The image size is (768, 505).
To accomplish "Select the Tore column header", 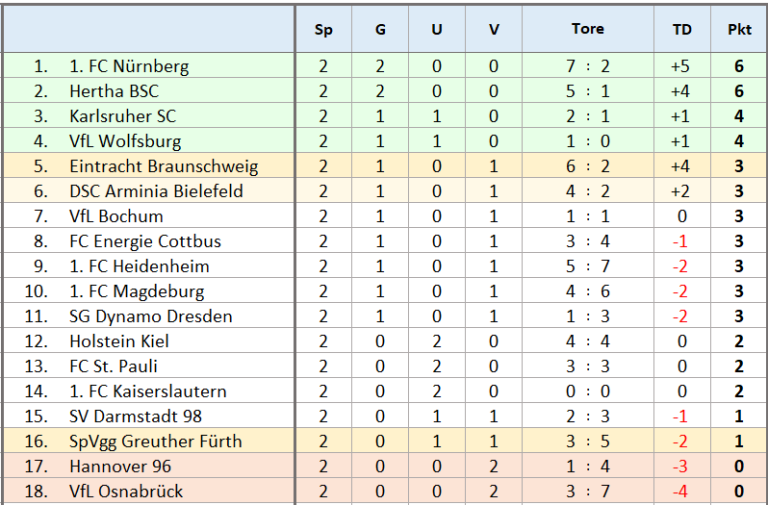I will 588,29.
